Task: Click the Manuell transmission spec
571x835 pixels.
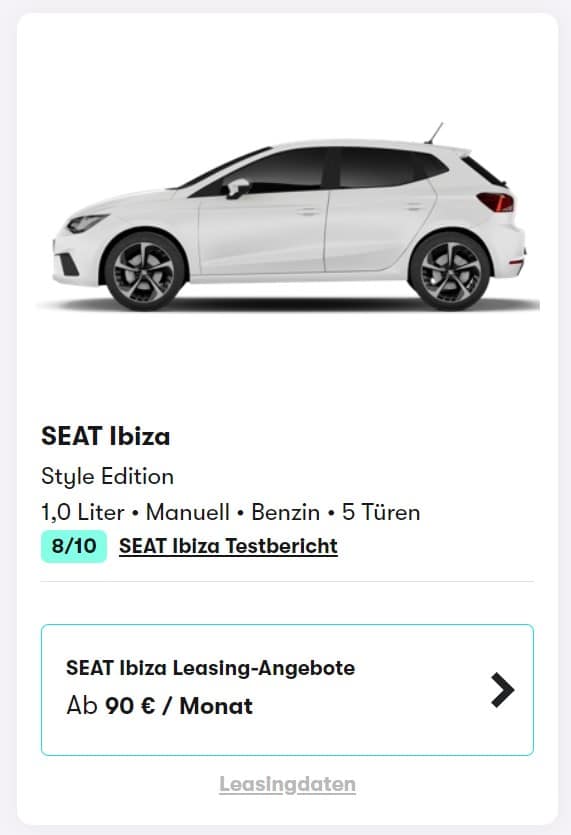Action: coord(187,512)
